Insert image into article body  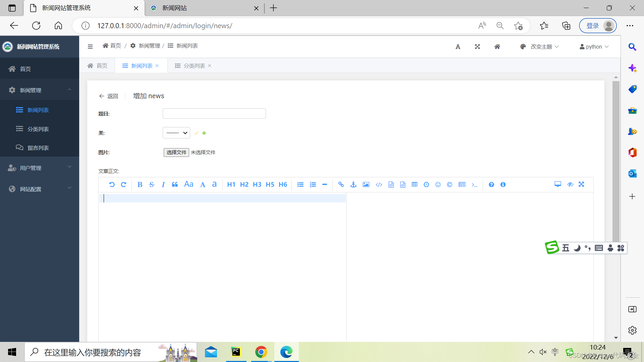(x=366, y=185)
